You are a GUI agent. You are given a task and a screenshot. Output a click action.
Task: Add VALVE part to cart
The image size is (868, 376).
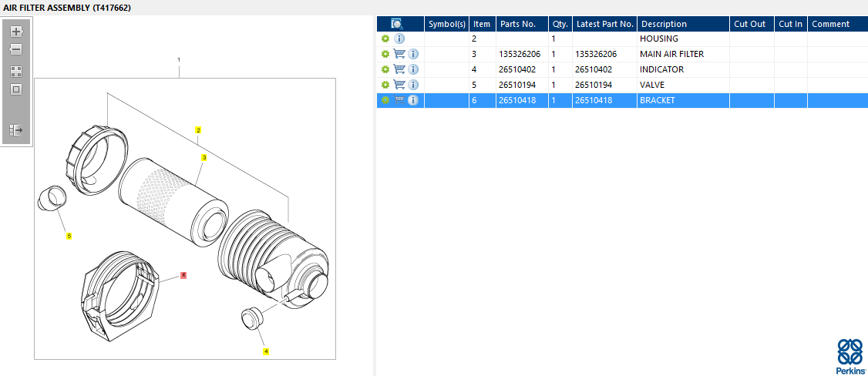click(399, 85)
